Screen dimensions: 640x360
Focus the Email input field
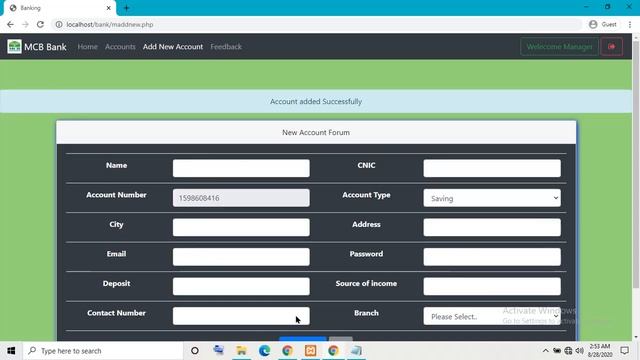pos(241,257)
